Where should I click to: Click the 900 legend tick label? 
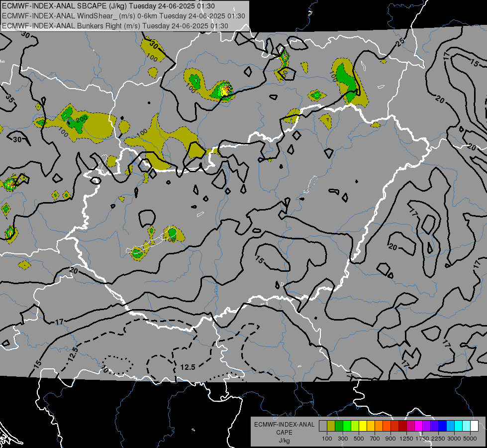[x=390, y=439]
